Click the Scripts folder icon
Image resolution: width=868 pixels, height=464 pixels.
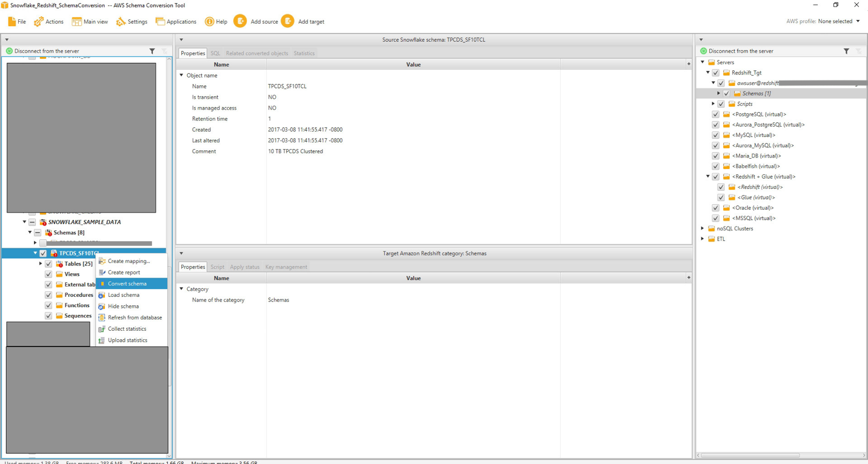(732, 104)
